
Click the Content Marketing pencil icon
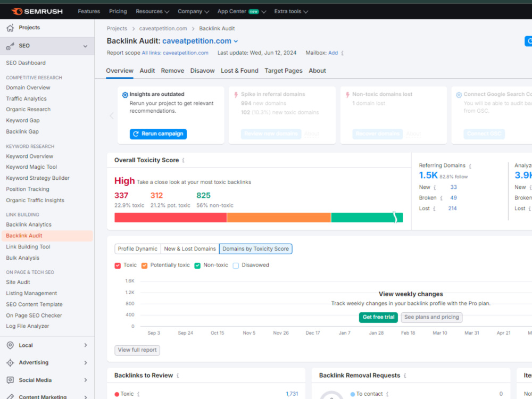click(10, 396)
